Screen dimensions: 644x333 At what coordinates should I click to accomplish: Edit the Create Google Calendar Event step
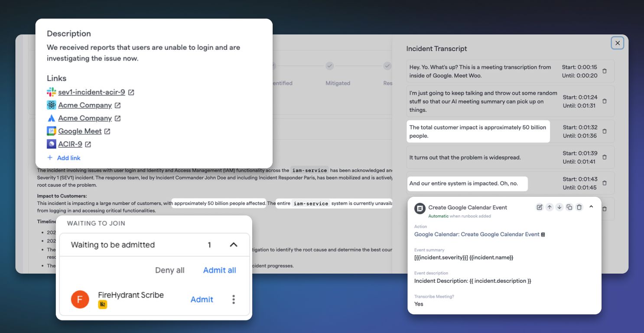(540, 207)
